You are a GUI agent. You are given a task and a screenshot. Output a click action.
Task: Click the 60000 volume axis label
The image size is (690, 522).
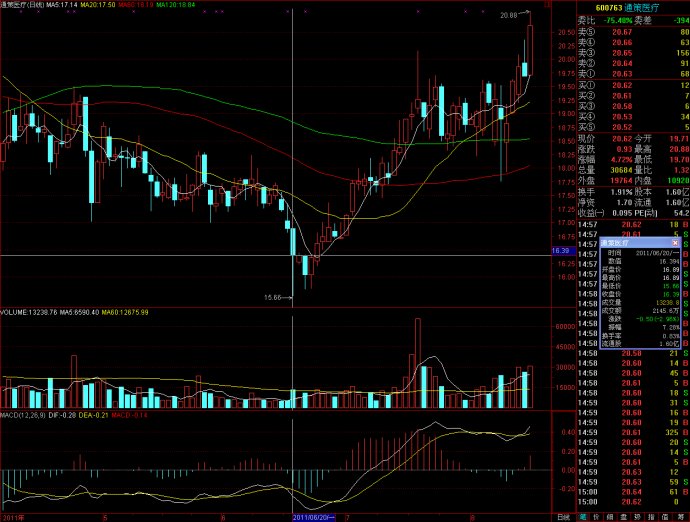click(x=565, y=327)
